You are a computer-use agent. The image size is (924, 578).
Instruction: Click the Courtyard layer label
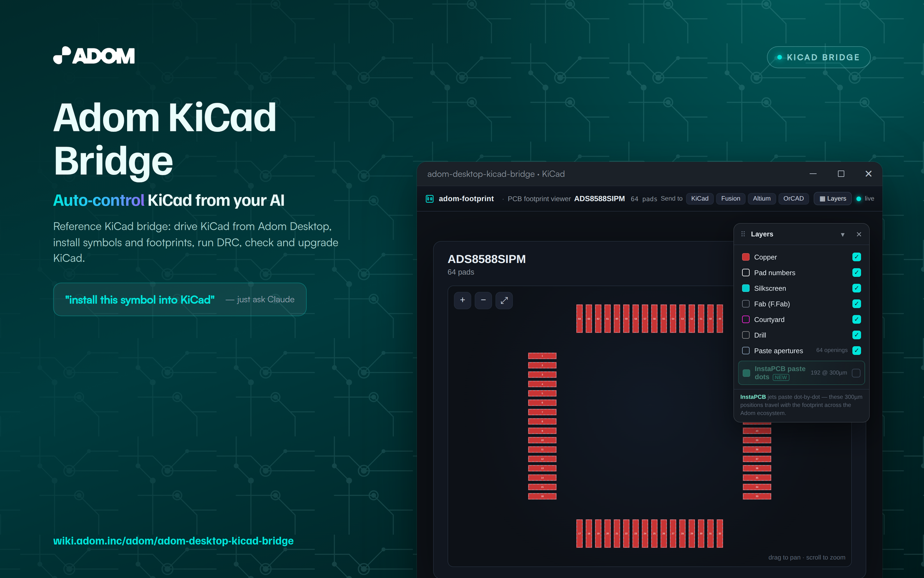(769, 320)
